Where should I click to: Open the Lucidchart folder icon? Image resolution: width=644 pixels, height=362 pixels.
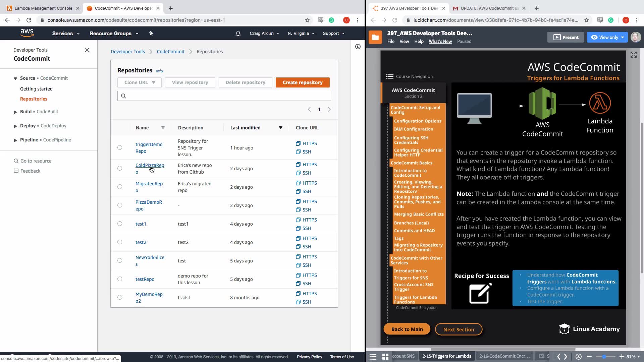coord(375,37)
